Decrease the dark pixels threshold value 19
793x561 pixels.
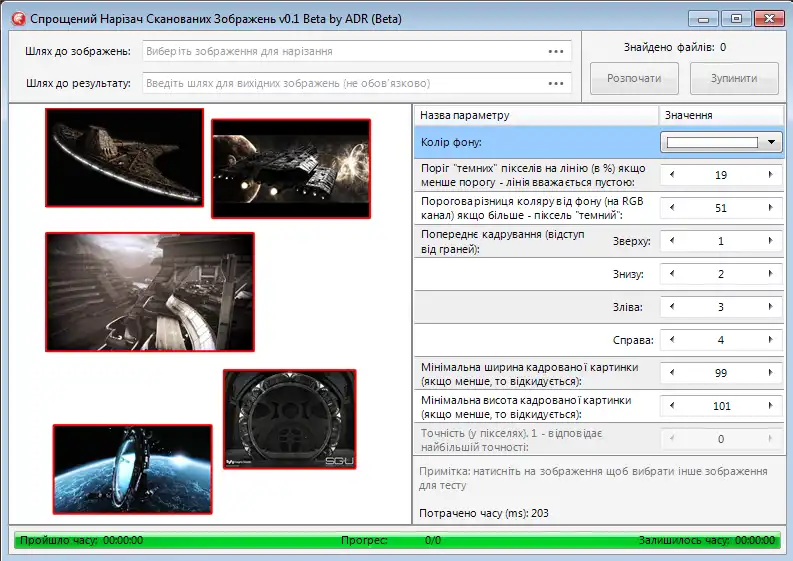point(672,175)
